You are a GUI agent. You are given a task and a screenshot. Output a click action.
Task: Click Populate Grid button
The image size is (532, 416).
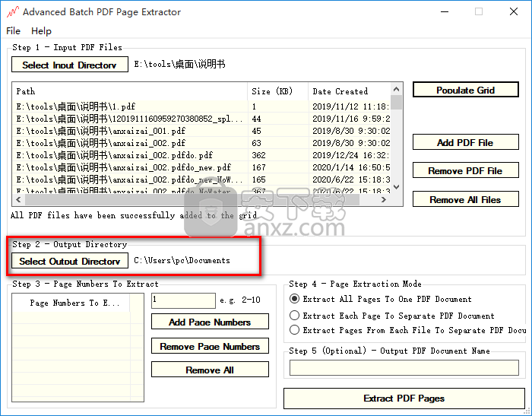[x=465, y=90]
